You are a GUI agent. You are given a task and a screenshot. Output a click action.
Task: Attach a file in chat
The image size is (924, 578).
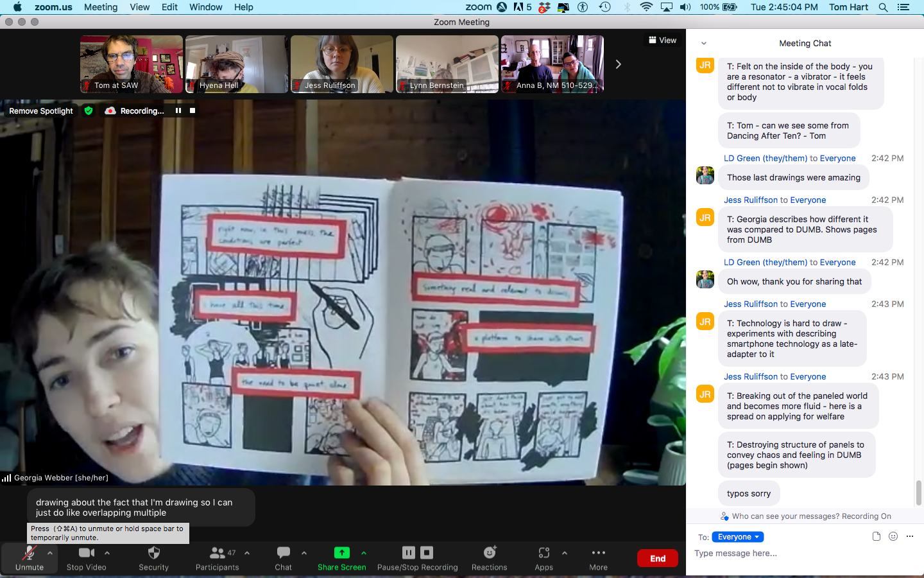[877, 536]
